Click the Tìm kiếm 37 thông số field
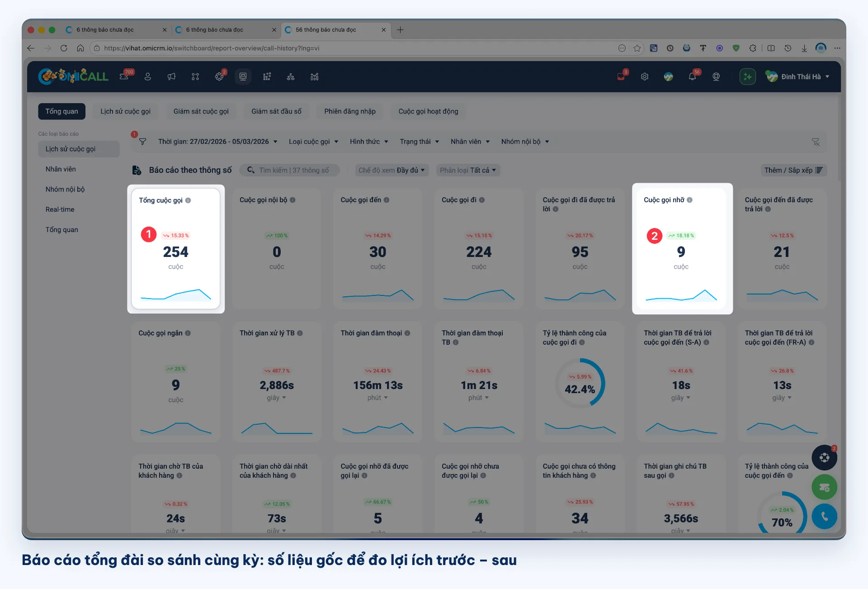 coord(289,170)
